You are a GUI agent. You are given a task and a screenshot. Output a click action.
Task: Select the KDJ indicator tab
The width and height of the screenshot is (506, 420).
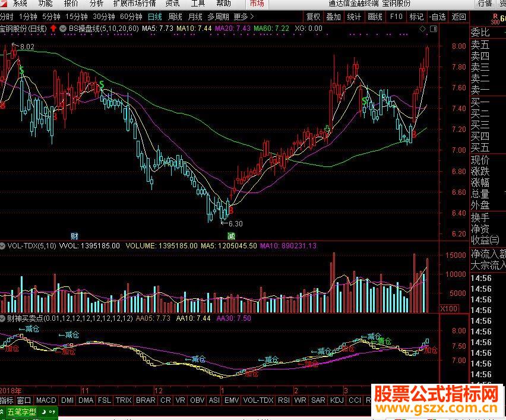click(x=337, y=400)
